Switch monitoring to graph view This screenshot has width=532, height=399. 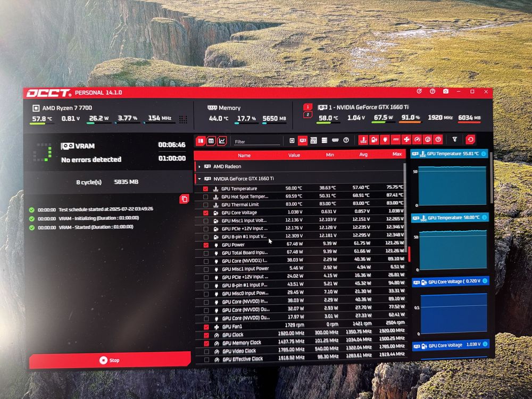tap(222, 140)
